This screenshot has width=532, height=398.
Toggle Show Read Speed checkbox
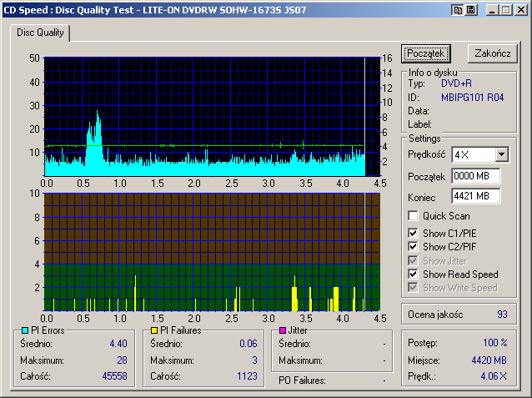pos(413,274)
